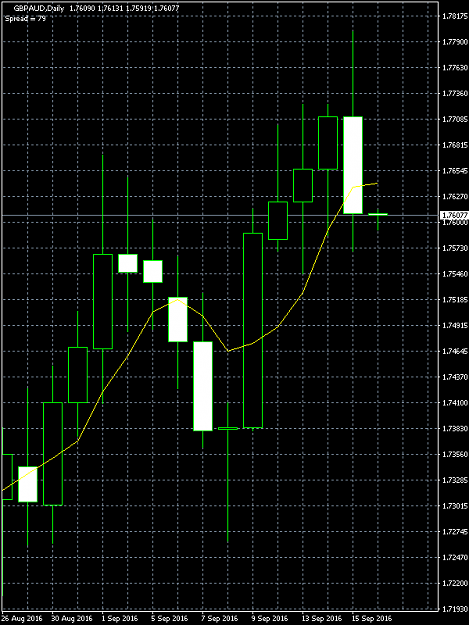This screenshot has width=469, height=625.
Task: Click the '15 Sep 2016' date label
Action: pos(372,619)
